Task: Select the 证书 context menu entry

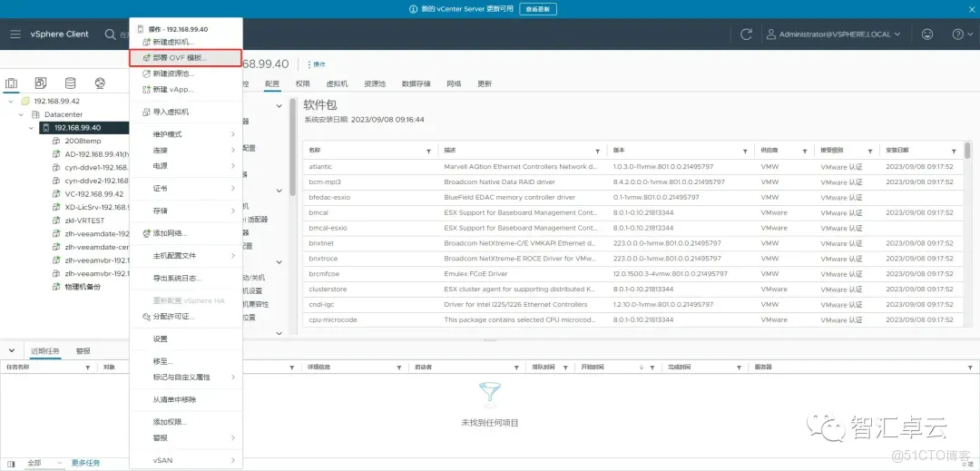Action: (x=186, y=188)
